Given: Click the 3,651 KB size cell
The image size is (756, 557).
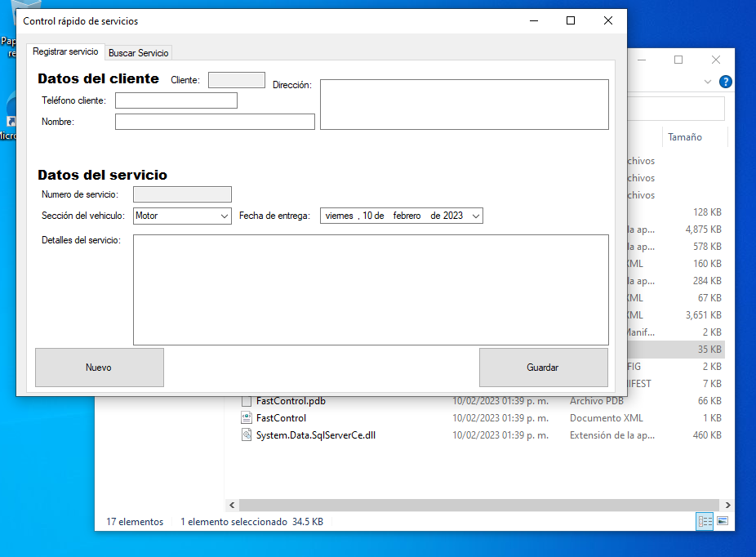Looking at the screenshot, I should (x=704, y=315).
